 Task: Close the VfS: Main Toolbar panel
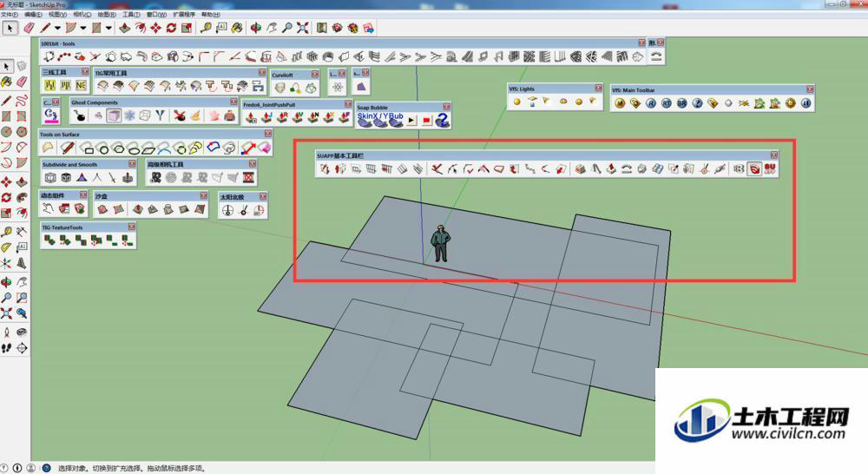pos(810,89)
